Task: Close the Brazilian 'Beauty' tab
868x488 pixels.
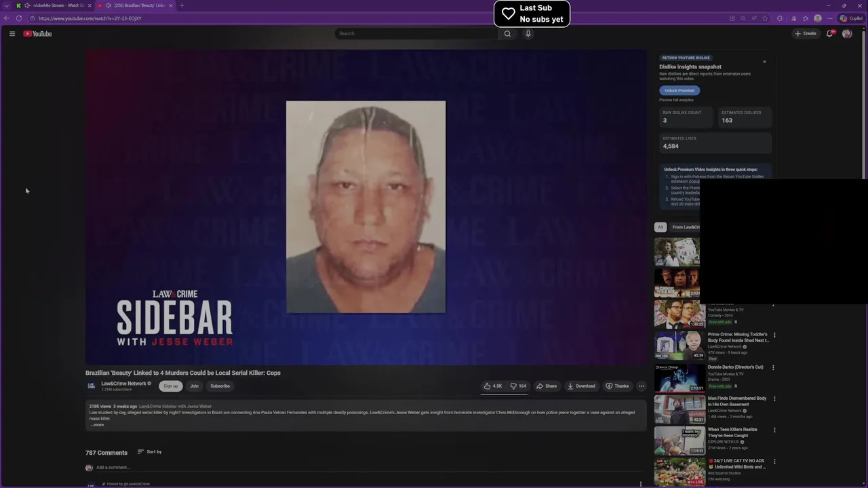Action: pyautogui.click(x=171, y=5)
